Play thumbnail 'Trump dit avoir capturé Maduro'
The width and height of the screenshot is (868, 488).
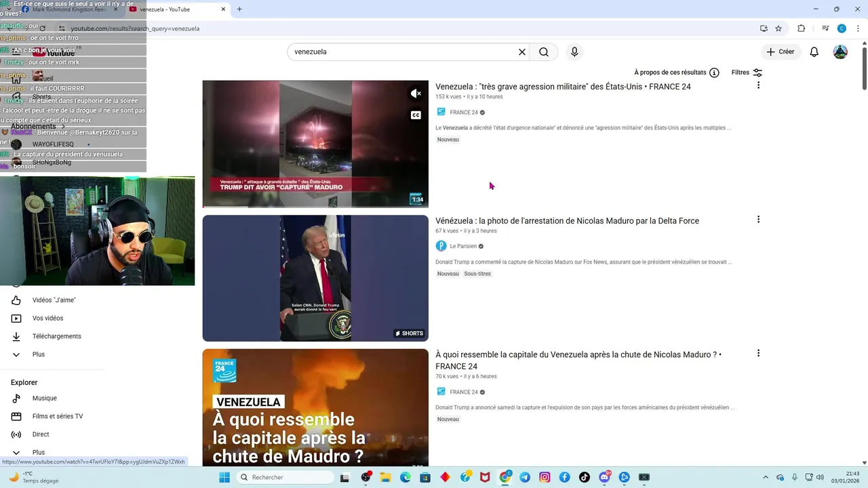(315, 144)
